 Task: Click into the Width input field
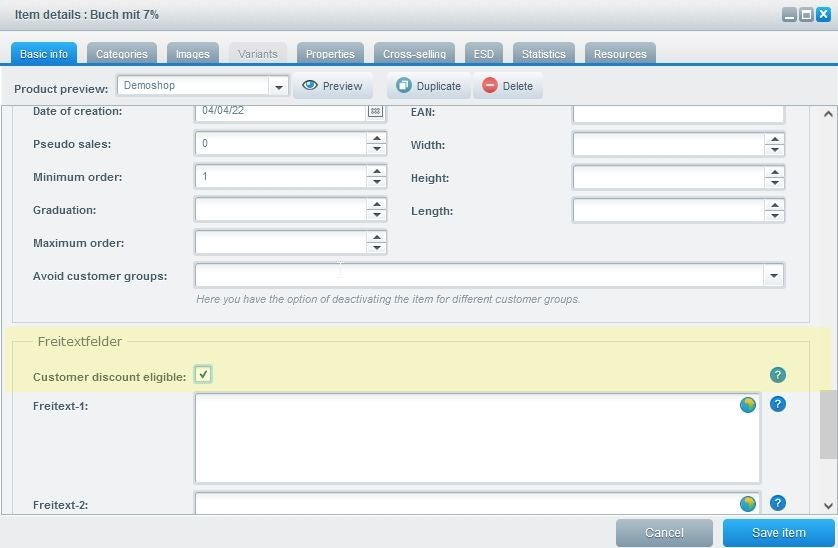point(669,144)
